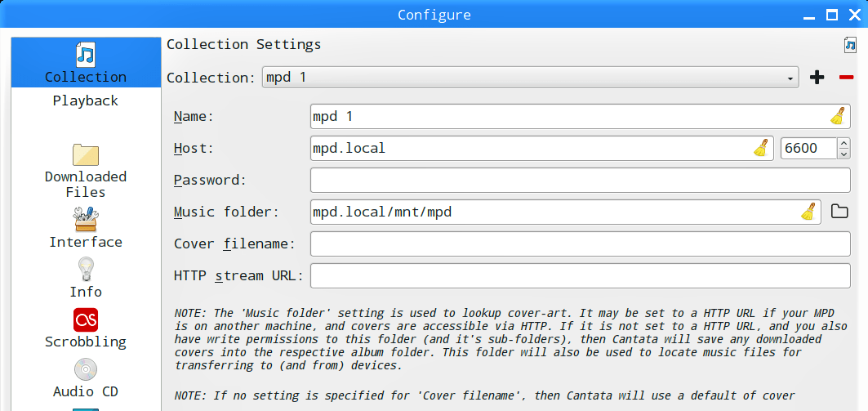Increase the port number with up arrow
868x411 pixels.
[x=844, y=143]
